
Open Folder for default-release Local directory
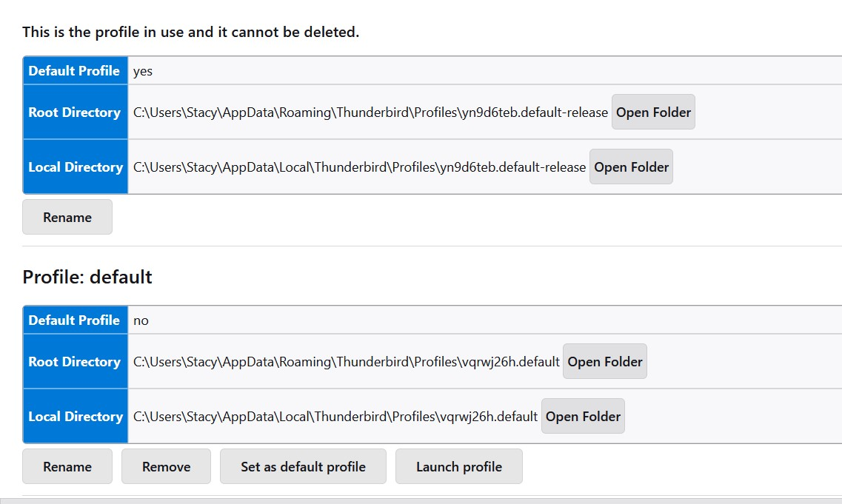click(x=631, y=167)
